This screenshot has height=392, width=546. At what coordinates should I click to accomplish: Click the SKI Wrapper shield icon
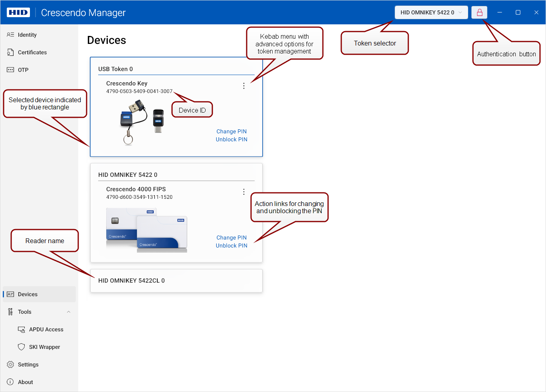click(x=22, y=347)
